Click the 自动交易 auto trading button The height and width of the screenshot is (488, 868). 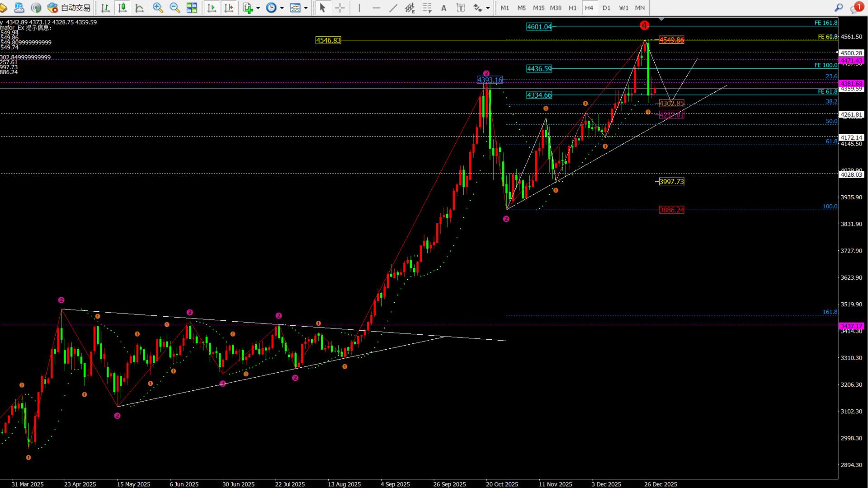tap(69, 8)
